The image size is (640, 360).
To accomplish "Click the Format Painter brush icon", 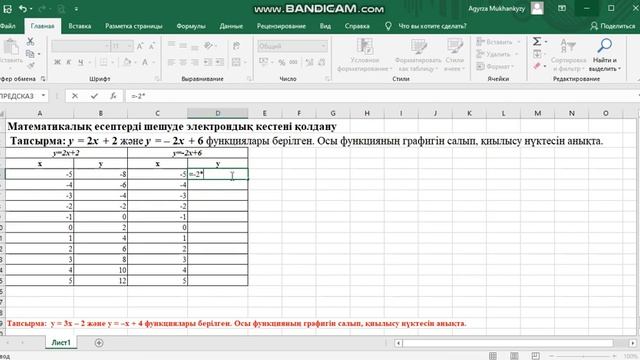I will click(30, 65).
